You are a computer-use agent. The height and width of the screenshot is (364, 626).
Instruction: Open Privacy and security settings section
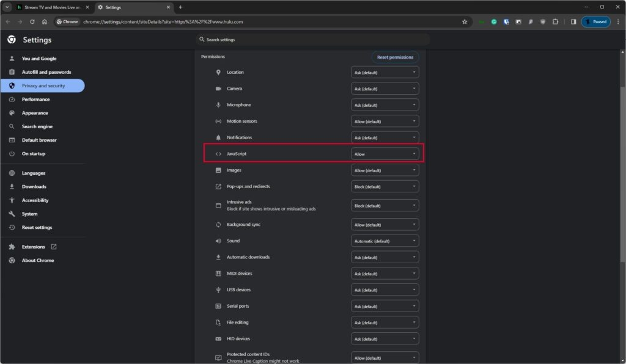click(43, 86)
